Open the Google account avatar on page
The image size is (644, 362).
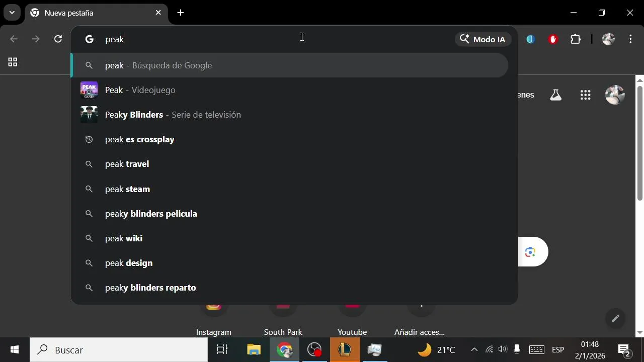click(x=615, y=95)
